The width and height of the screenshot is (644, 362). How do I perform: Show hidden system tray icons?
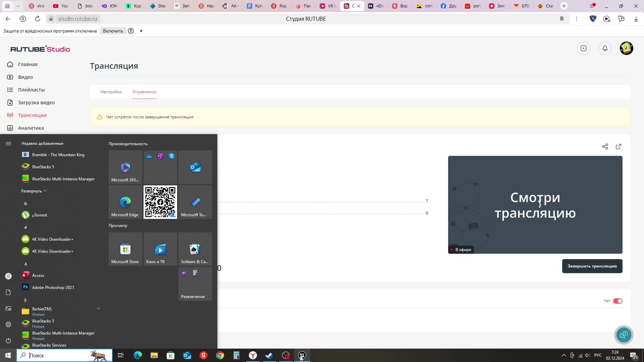tap(563, 355)
